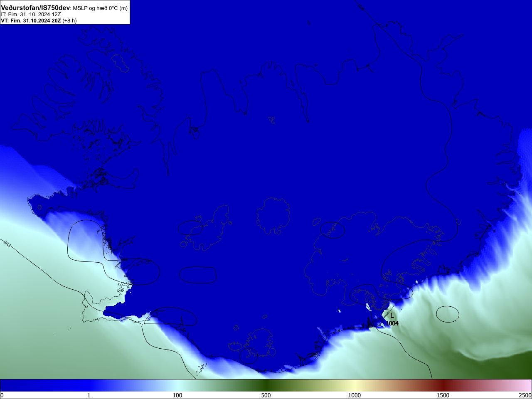The height and width of the screenshot is (399, 532).
Task: Select the 'VT: Fim. 31.10.2024 20Z' line
Action: point(31,20)
